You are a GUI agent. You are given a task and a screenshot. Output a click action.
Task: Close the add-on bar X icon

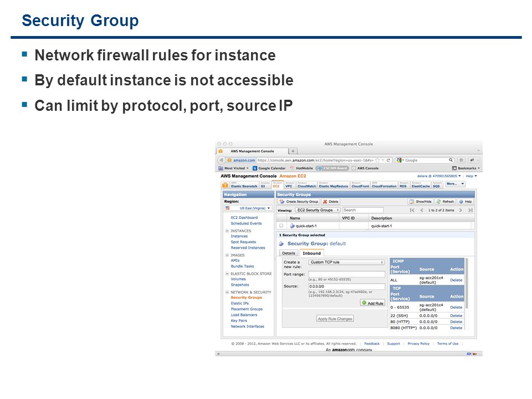click(218, 354)
